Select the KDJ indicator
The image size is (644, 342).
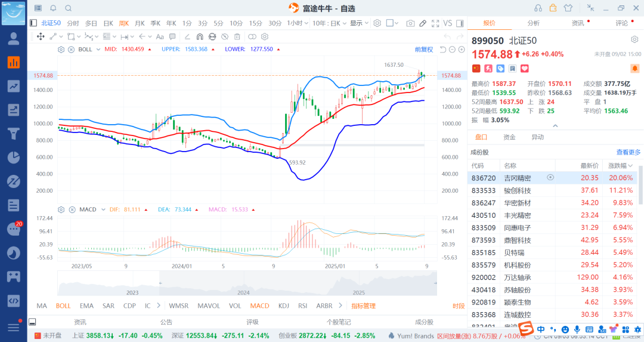tap(283, 306)
